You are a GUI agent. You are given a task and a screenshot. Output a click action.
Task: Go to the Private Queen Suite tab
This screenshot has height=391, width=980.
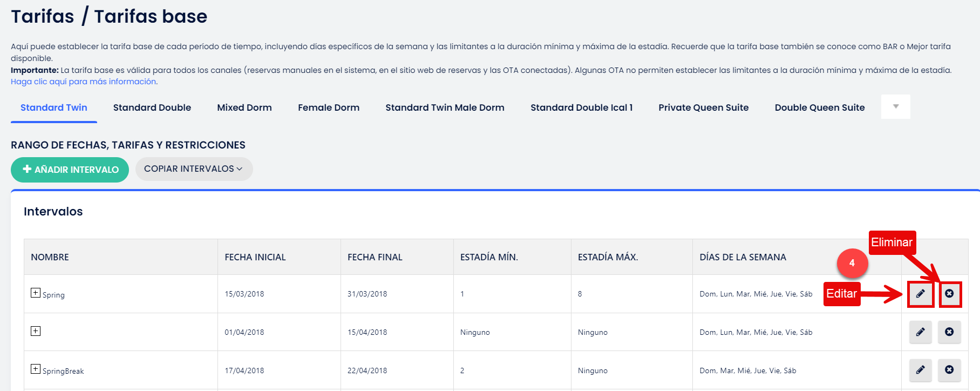click(x=703, y=107)
